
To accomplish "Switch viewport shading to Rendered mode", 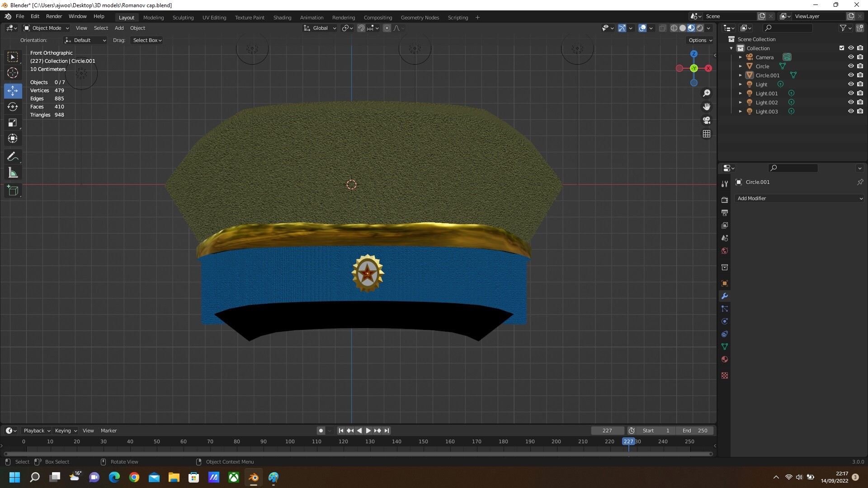I will [x=700, y=28].
